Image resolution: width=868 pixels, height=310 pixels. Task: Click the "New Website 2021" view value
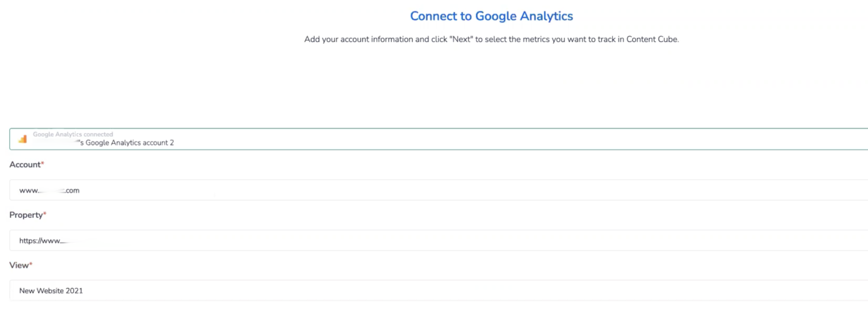pyautogui.click(x=51, y=291)
